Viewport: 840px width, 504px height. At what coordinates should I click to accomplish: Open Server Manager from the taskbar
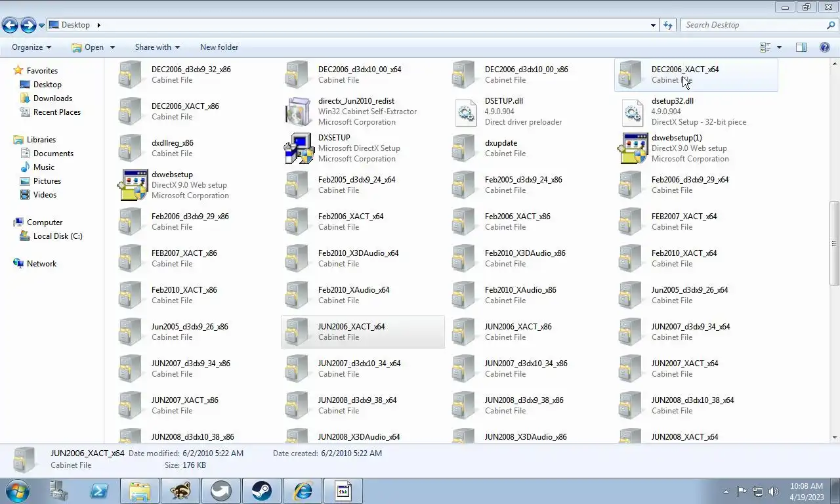coord(58,491)
